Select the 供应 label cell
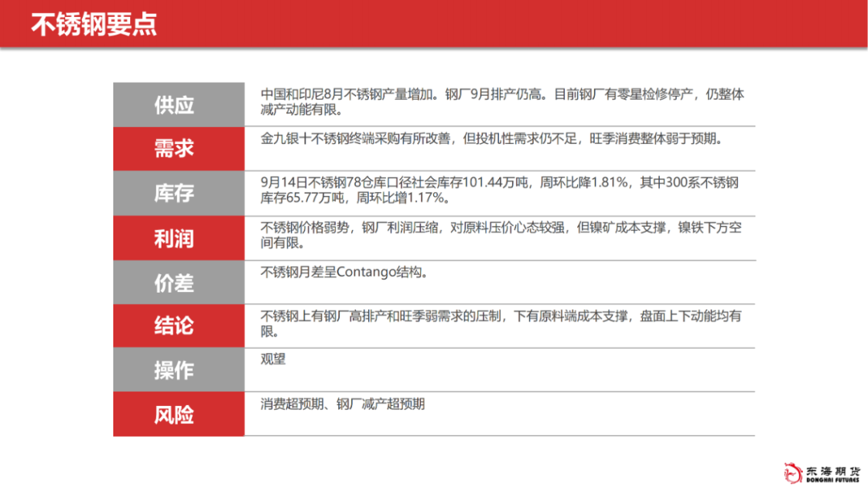Viewport: 868px width, 488px height. 178,105
